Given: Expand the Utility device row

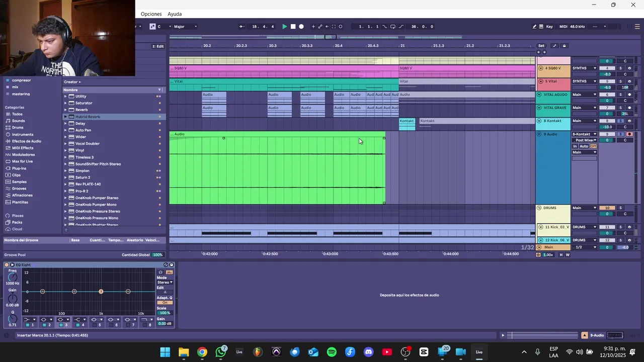Looking at the screenshot, I should pos(65,97).
